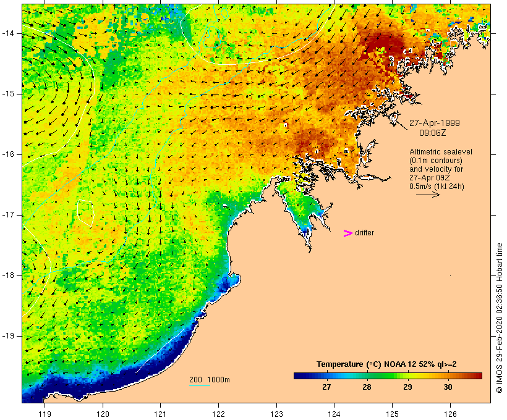The image size is (507, 420).
Task: Click longitude axis label 121
Action: tap(160, 414)
